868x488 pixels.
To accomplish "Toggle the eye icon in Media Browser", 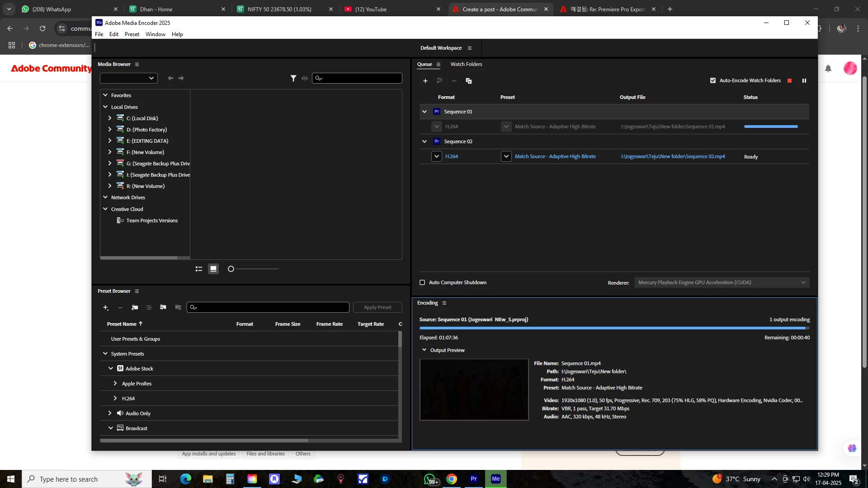I will pyautogui.click(x=305, y=79).
